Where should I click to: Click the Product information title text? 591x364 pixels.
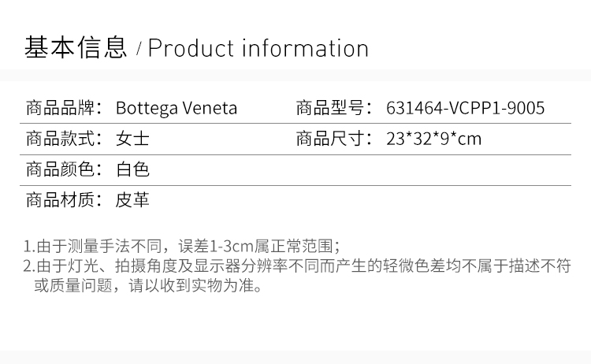pyautogui.click(x=258, y=48)
